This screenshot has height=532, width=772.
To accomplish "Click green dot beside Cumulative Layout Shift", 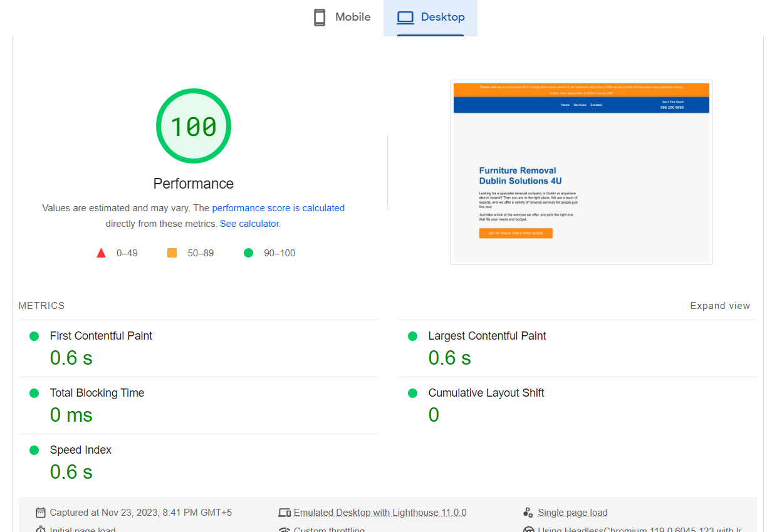I will (412, 393).
